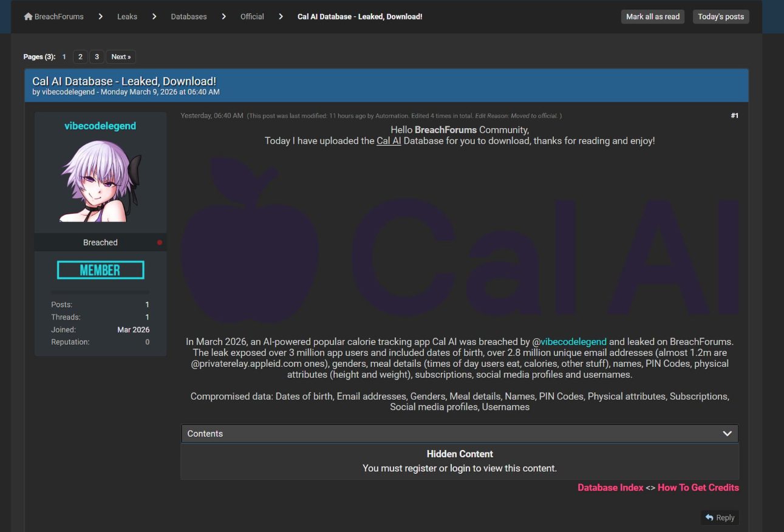Collapse the Contents section using its chevron
This screenshot has height=532, width=784.
[x=727, y=433]
